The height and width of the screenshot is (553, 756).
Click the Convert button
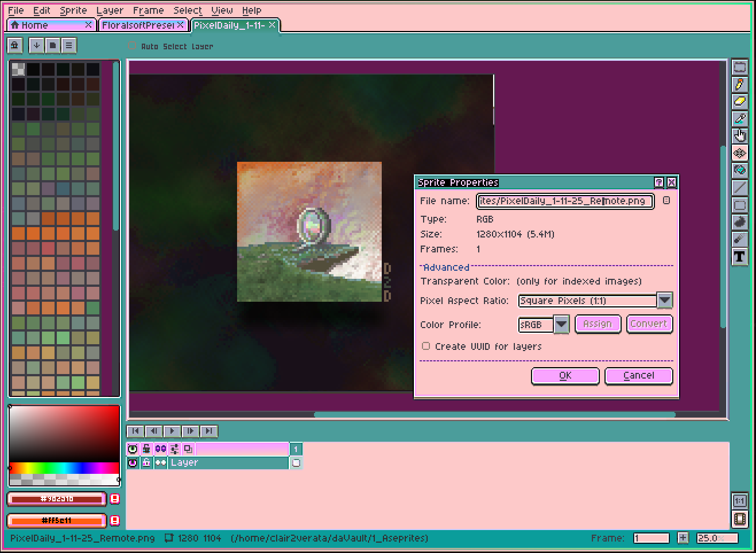pyautogui.click(x=649, y=324)
